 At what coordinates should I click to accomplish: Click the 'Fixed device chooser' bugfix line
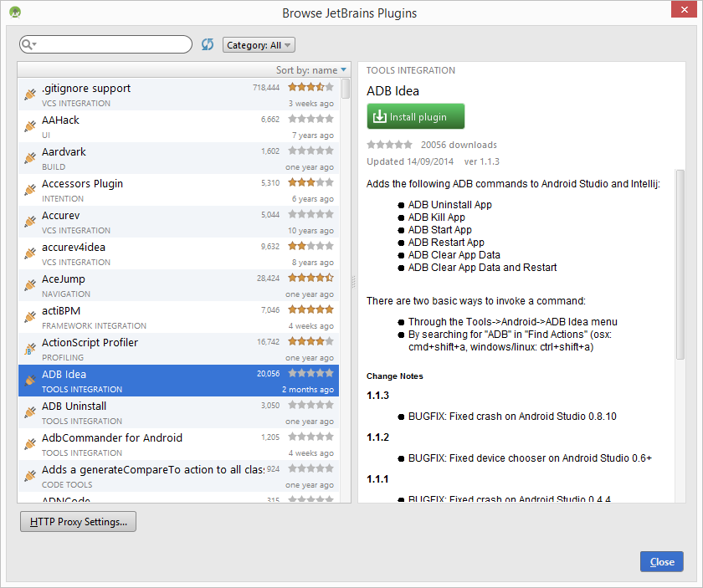point(530,458)
